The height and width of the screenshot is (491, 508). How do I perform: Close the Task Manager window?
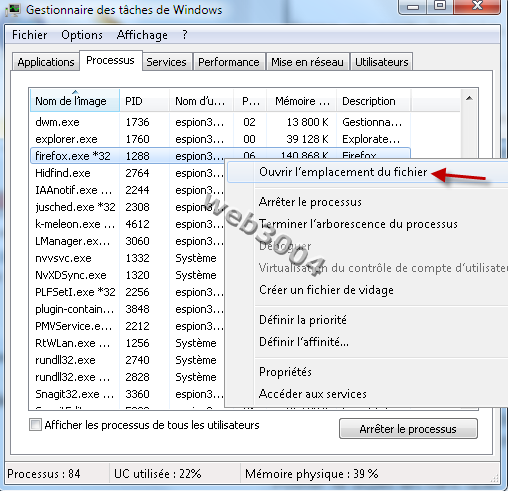coord(477,6)
